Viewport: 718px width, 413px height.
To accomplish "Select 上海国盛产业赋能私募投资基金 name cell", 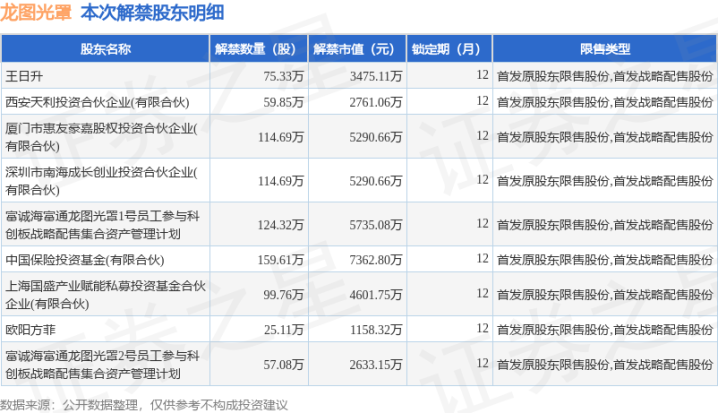I will click(x=105, y=294).
